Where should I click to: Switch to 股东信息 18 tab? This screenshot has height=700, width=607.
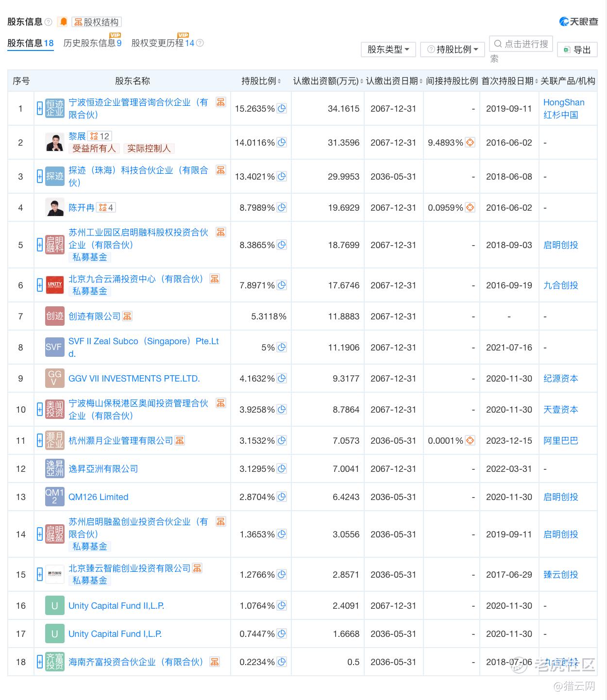tap(31, 43)
